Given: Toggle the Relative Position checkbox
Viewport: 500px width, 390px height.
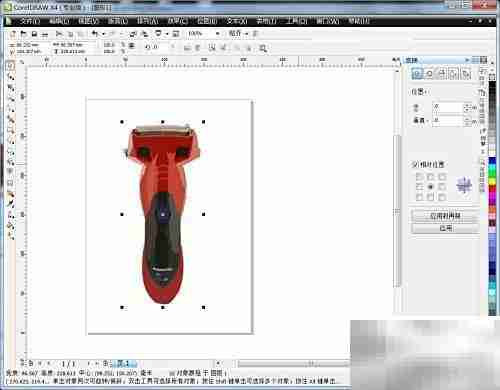Looking at the screenshot, I should pos(415,164).
